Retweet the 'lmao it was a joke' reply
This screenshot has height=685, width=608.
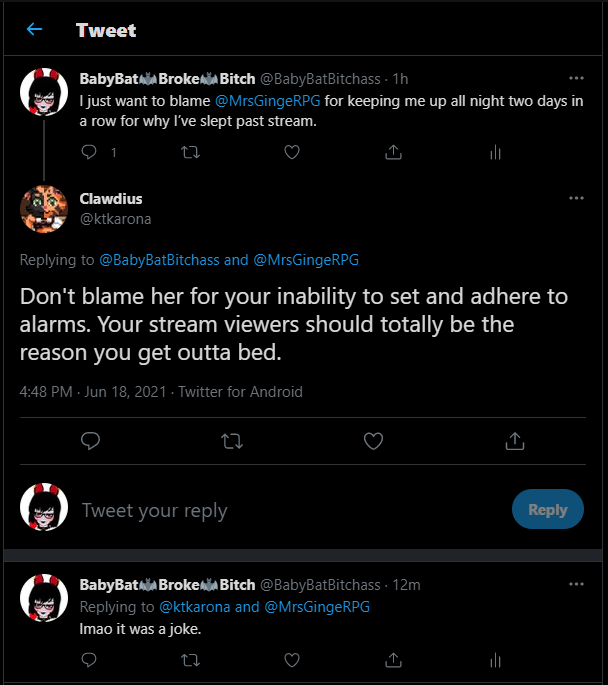click(190, 660)
